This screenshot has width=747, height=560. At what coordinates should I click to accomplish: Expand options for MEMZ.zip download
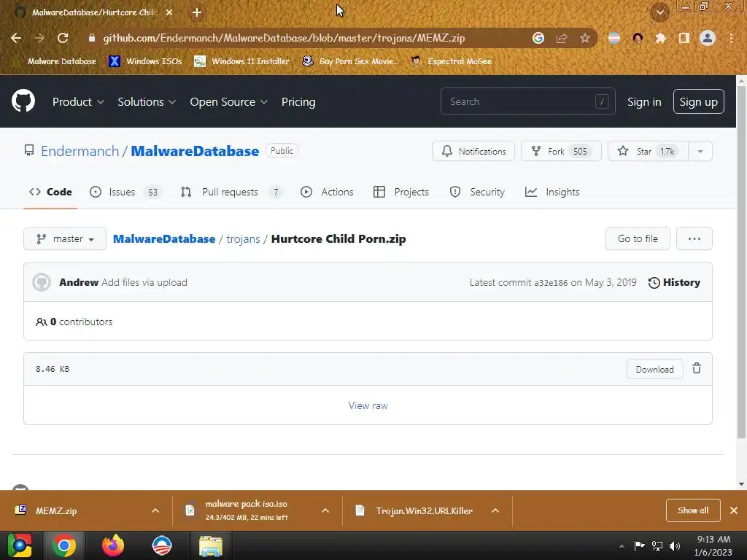click(x=155, y=510)
